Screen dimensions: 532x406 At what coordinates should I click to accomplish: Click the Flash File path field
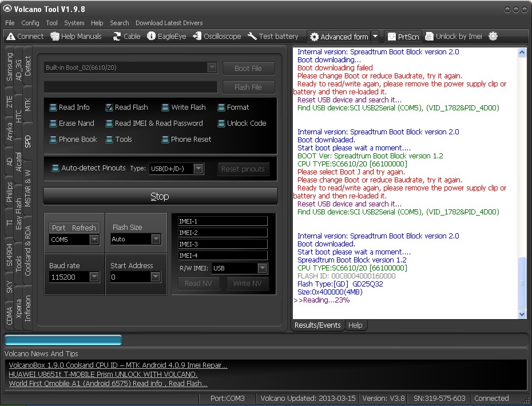point(130,87)
